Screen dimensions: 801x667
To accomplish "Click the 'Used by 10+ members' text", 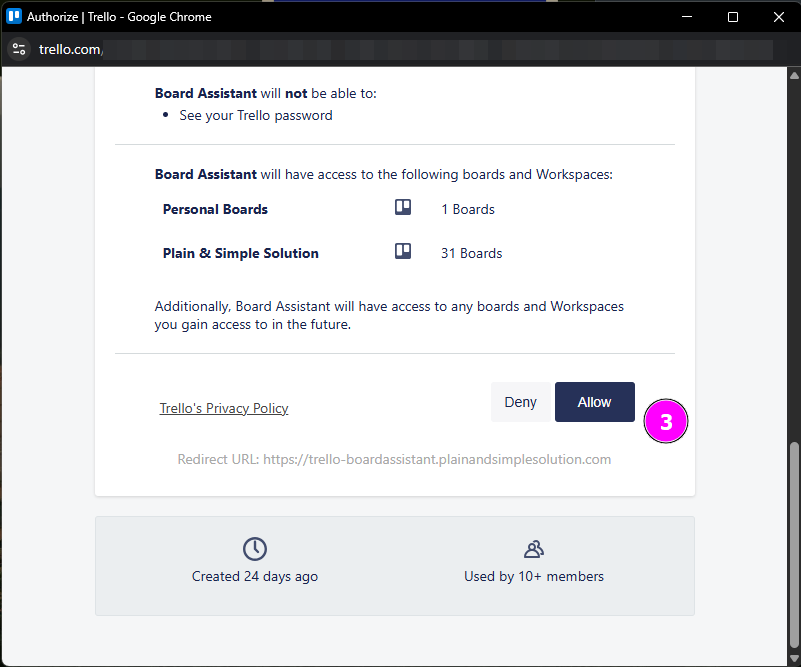I will (534, 577).
